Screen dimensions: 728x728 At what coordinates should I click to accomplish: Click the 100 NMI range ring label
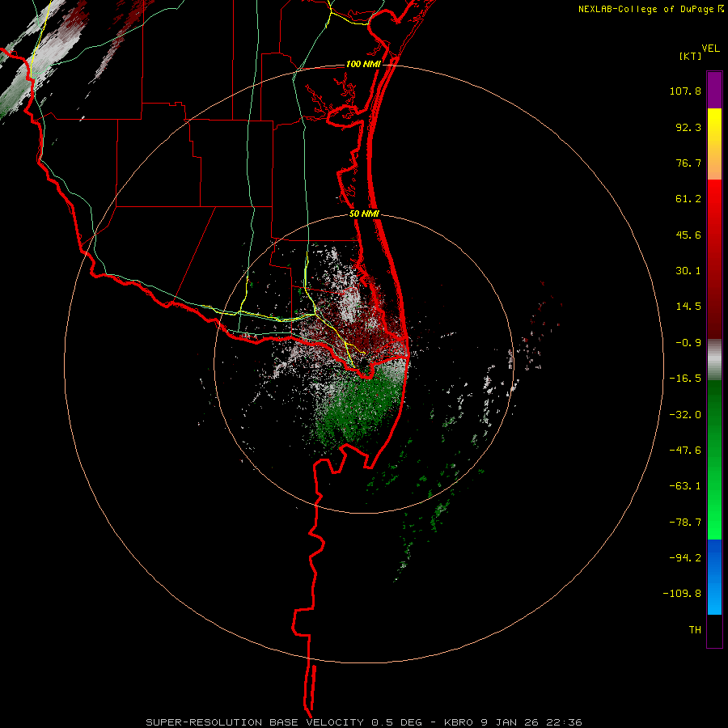point(363,64)
